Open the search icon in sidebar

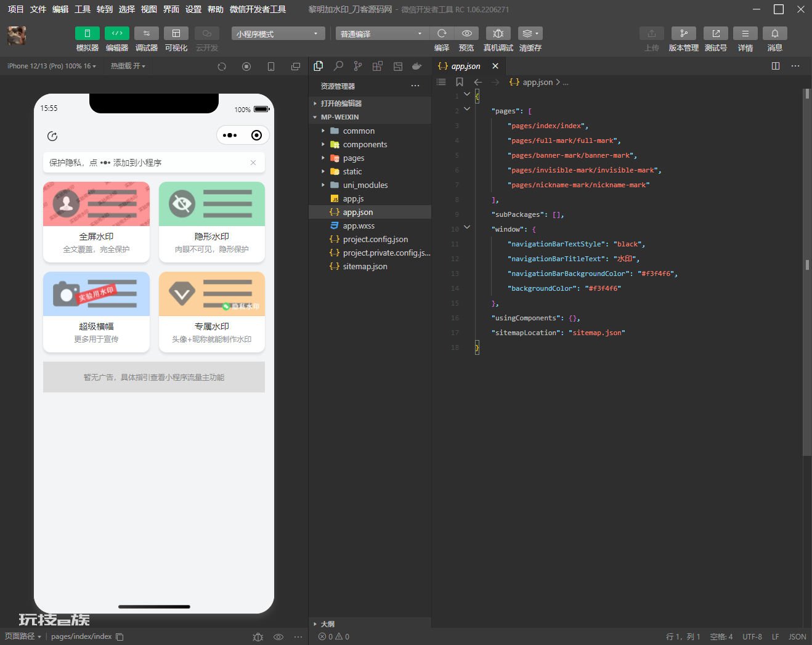338,66
